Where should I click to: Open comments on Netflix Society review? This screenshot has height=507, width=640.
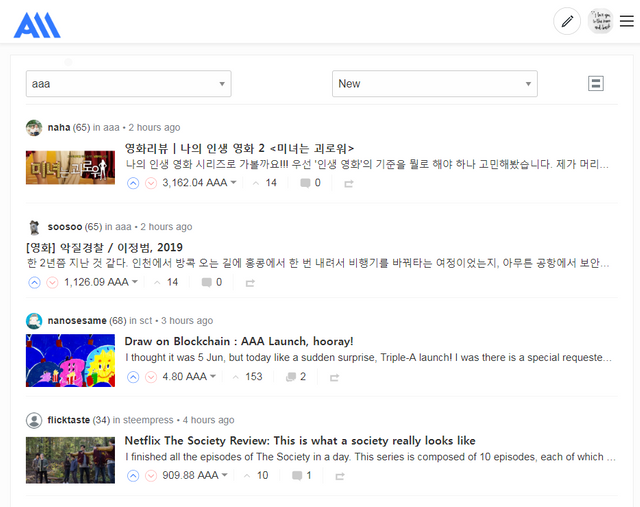click(x=301, y=476)
